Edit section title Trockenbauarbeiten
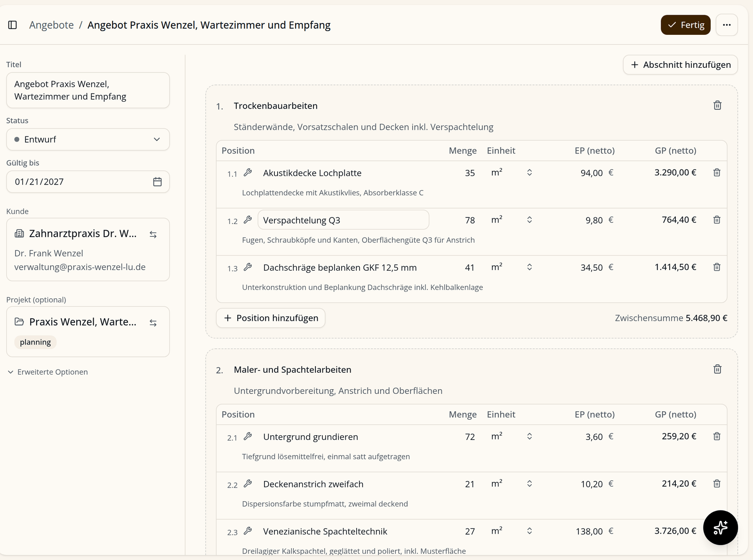The width and height of the screenshot is (753, 560). [276, 106]
